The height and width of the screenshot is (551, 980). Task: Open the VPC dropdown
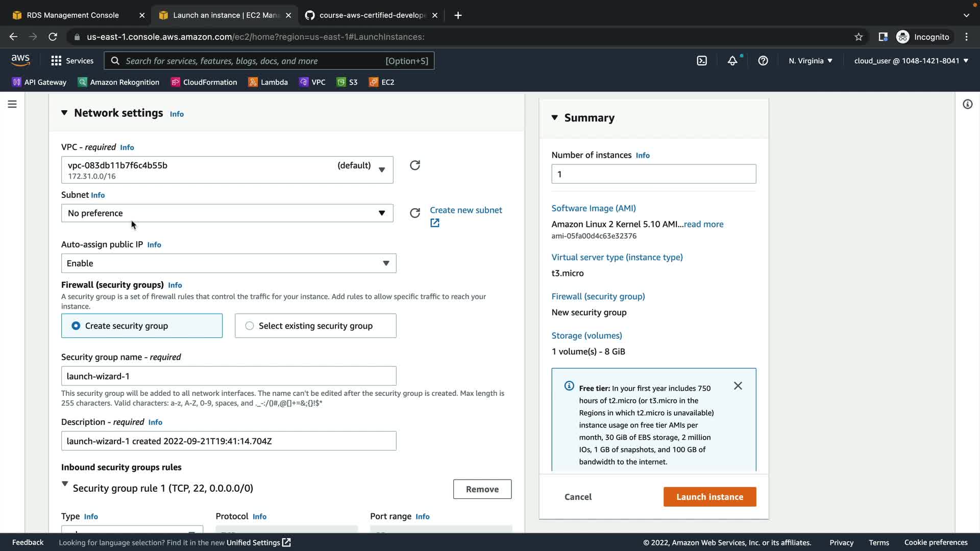(x=227, y=170)
